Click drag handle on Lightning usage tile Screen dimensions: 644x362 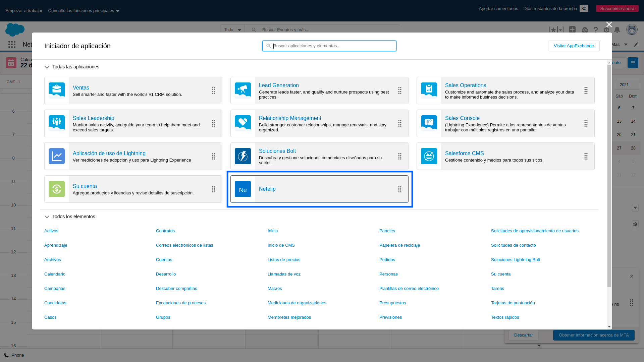(x=214, y=156)
